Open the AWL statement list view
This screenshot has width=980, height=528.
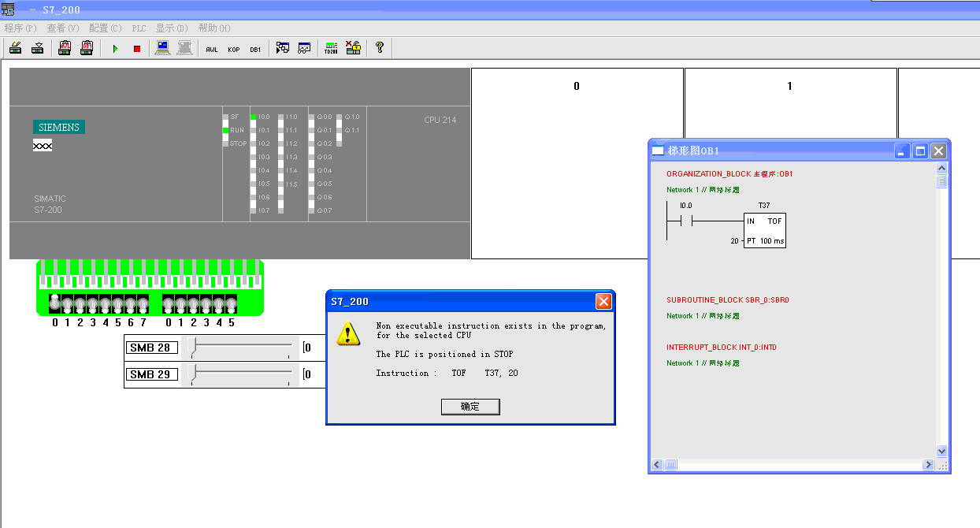click(x=212, y=49)
